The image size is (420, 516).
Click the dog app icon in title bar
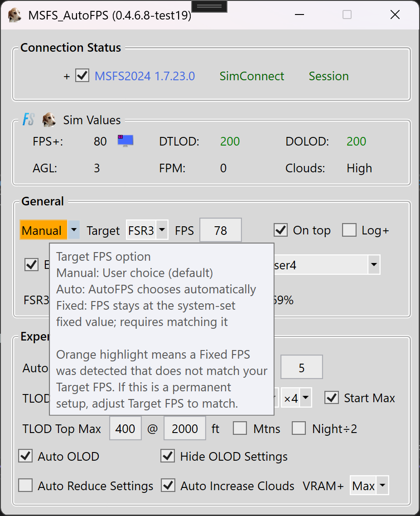[x=14, y=15]
